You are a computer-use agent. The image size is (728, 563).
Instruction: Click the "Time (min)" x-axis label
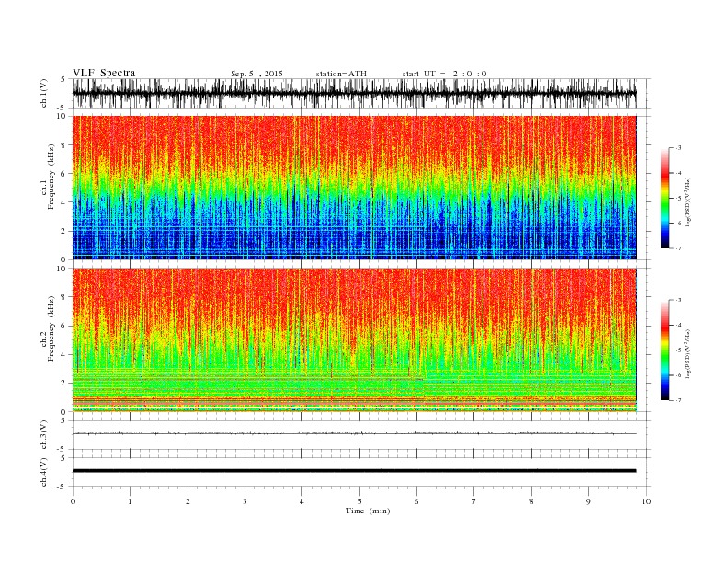pos(368,511)
